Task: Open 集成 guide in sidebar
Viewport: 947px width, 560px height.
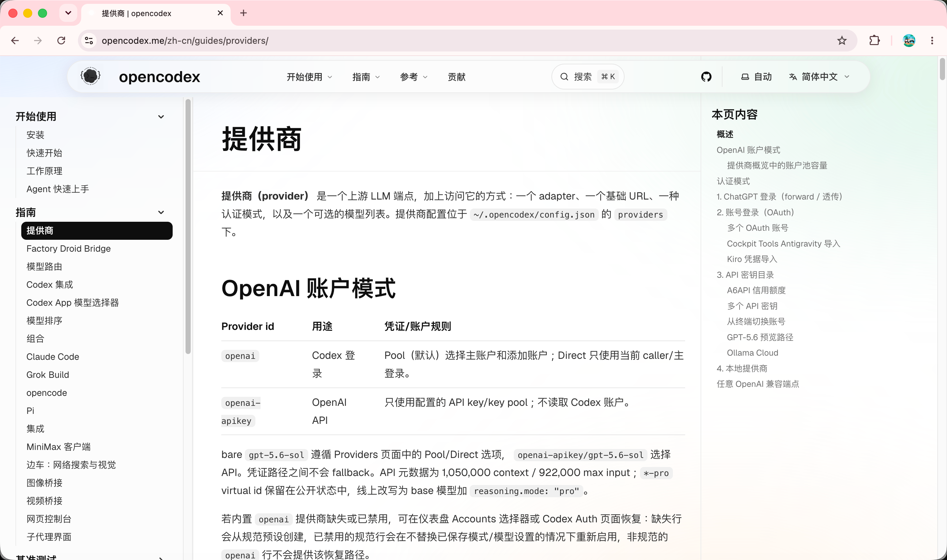Action: click(x=35, y=429)
